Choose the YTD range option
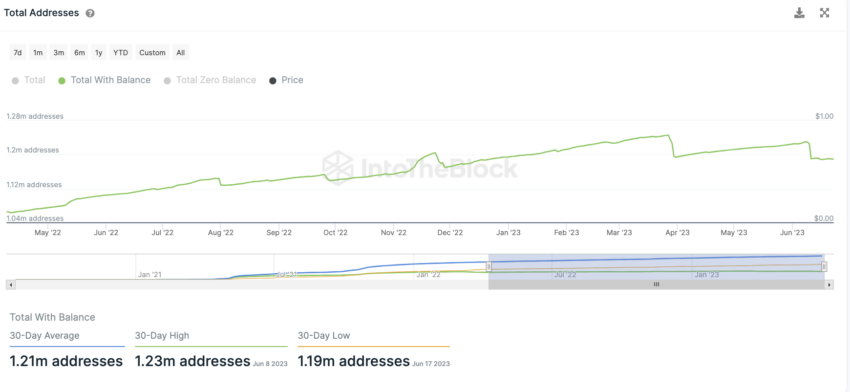This screenshot has height=392, width=850. 120,53
